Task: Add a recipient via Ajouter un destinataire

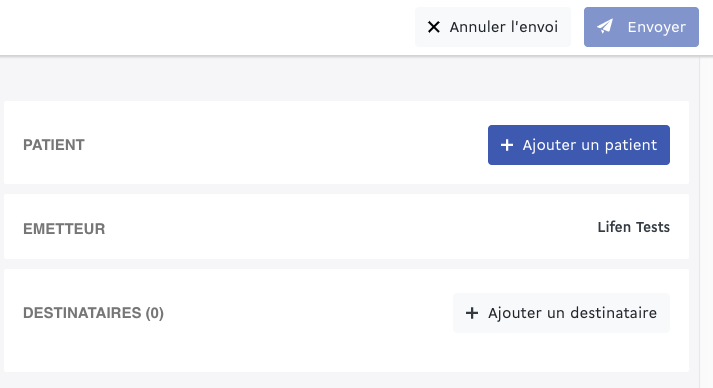Action: 561,313
